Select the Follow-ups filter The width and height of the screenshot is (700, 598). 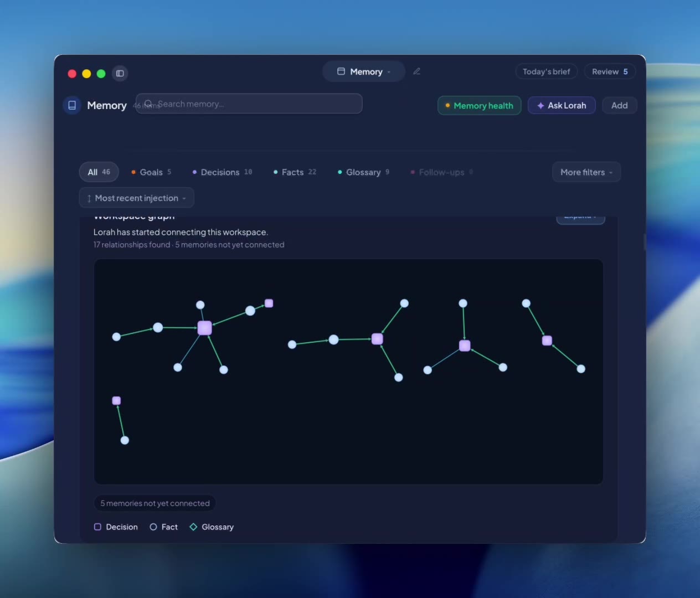click(x=441, y=172)
